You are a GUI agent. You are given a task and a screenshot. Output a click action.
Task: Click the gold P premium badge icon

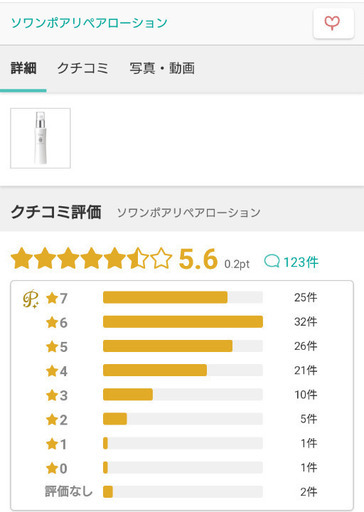click(30, 298)
